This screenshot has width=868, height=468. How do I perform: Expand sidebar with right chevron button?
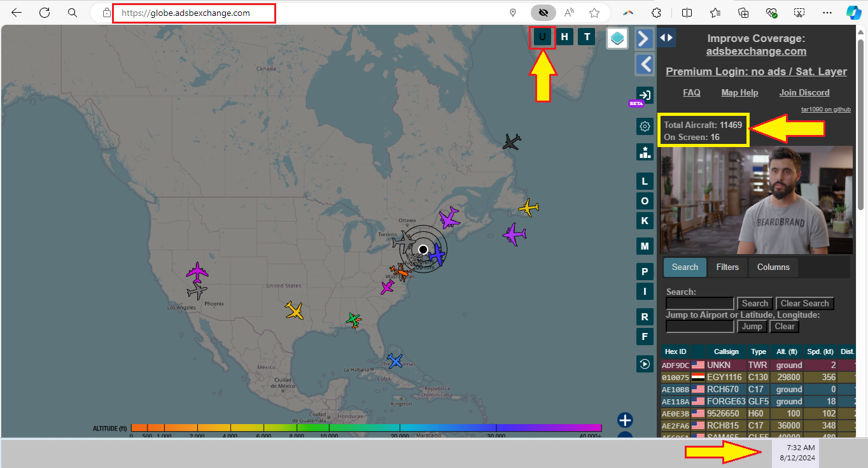[x=645, y=38]
